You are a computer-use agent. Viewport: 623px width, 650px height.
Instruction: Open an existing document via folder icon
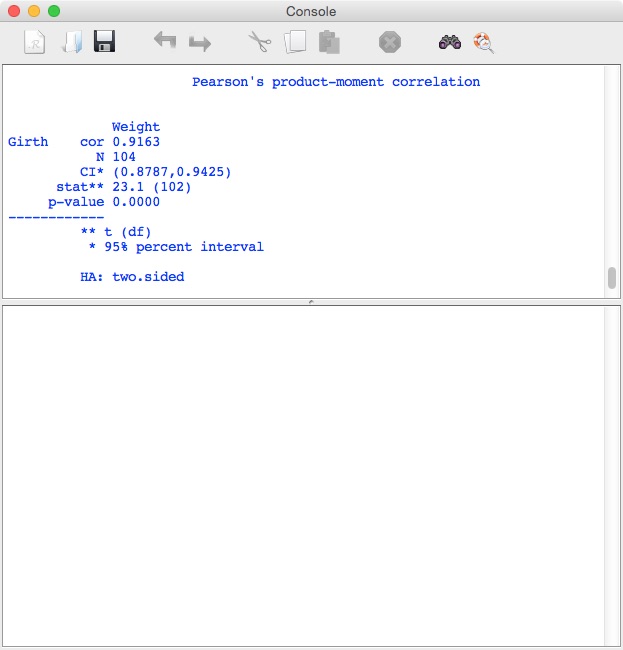click(x=72, y=42)
